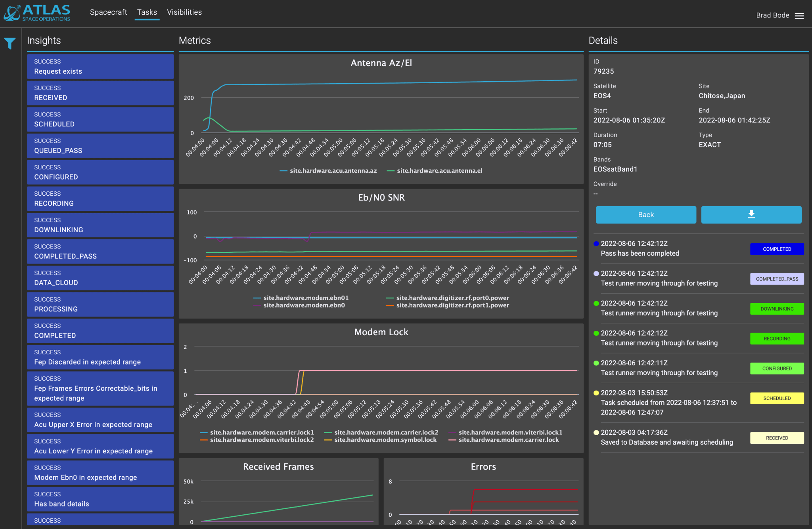Click the ATLAS Space Operations logo
This screenshot has height=529, width=812.
37,13
